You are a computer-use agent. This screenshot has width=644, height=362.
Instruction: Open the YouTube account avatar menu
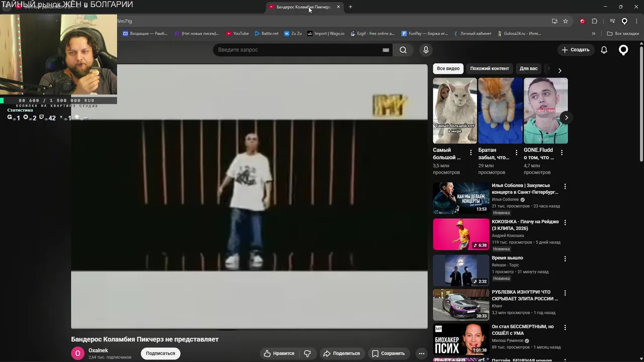(623, 50)
